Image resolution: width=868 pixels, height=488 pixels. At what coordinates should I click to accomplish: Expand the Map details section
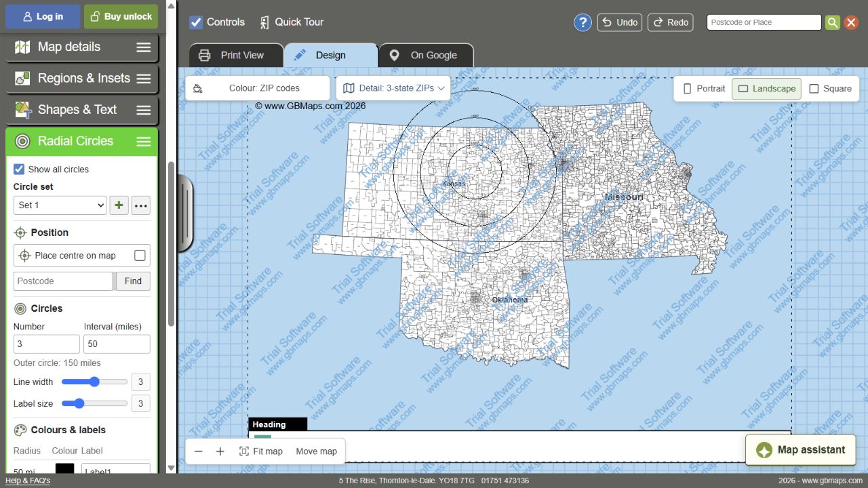(x=82, y=47)
